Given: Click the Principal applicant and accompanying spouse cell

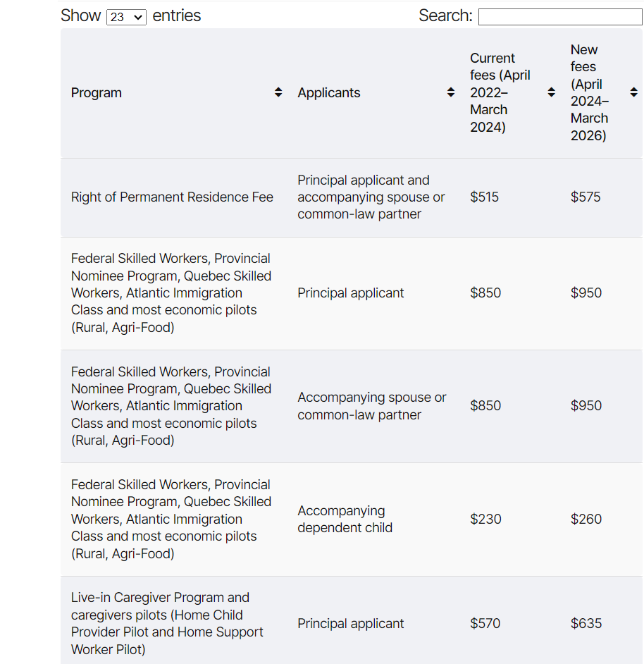Looking at the screenshot, I should point(371,197).
